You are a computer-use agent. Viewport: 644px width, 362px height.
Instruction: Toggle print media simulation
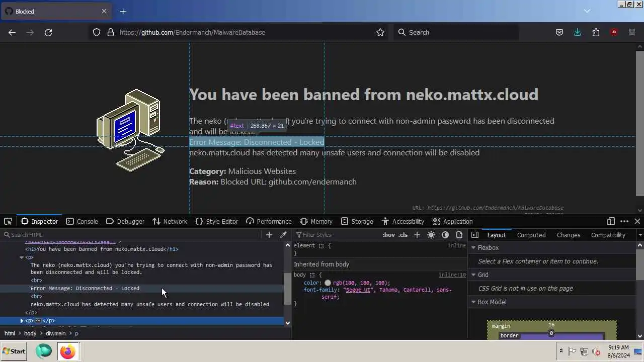tap(459, 235)
